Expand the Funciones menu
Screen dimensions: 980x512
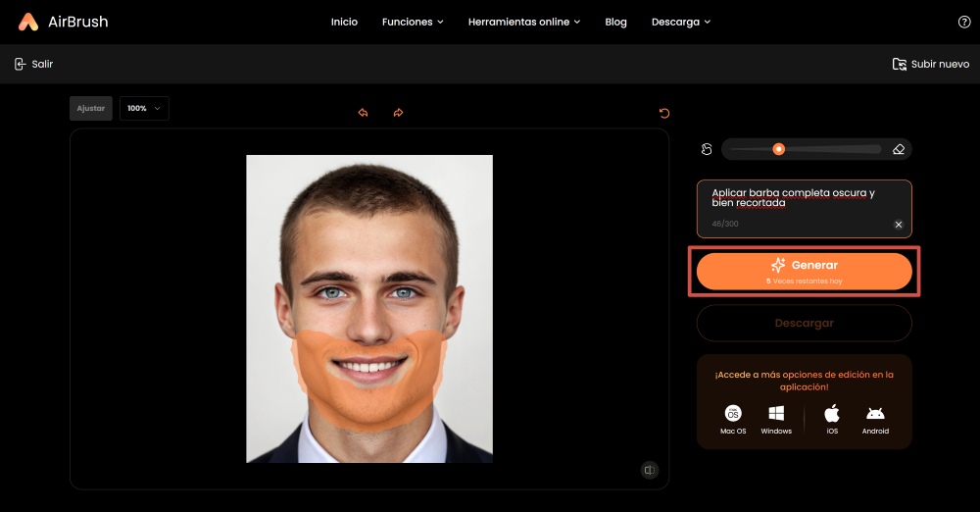[413, 22]
